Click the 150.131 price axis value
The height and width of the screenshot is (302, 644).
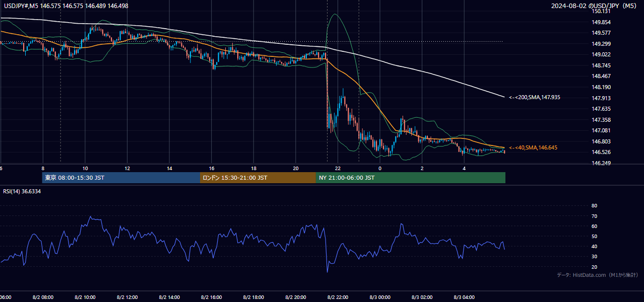click(x=601, y=11)
